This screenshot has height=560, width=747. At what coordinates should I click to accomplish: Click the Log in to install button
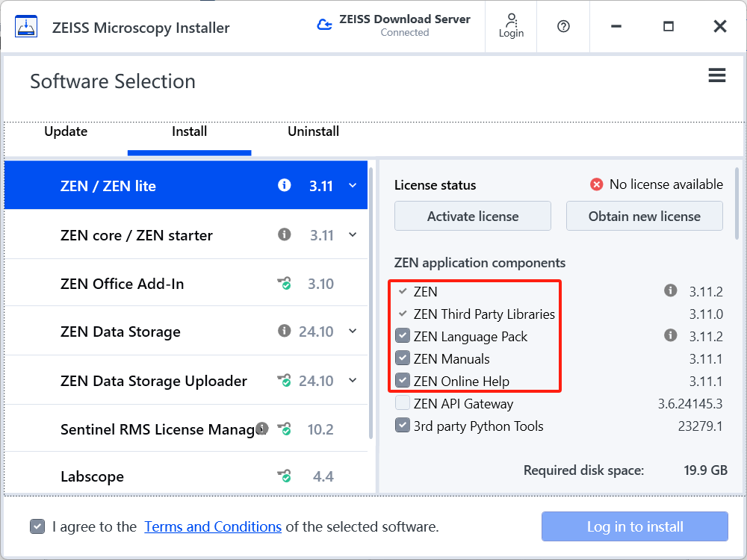(634, 526)
